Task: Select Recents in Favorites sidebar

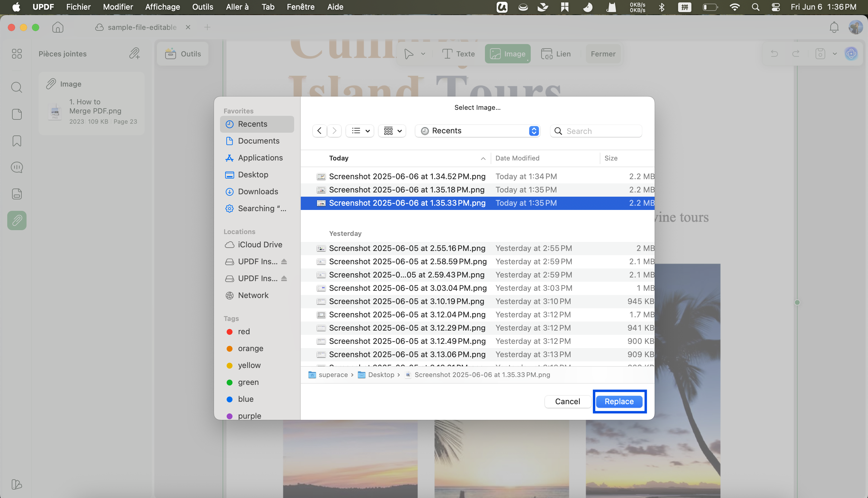Action: click(x=257, y=124)
